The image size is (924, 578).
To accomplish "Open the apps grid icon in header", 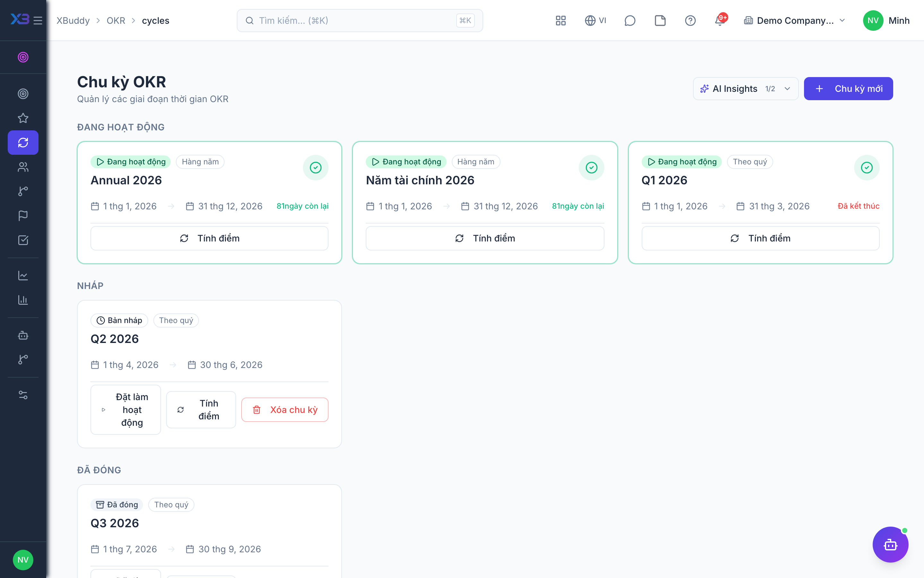I will pos(560,20).
